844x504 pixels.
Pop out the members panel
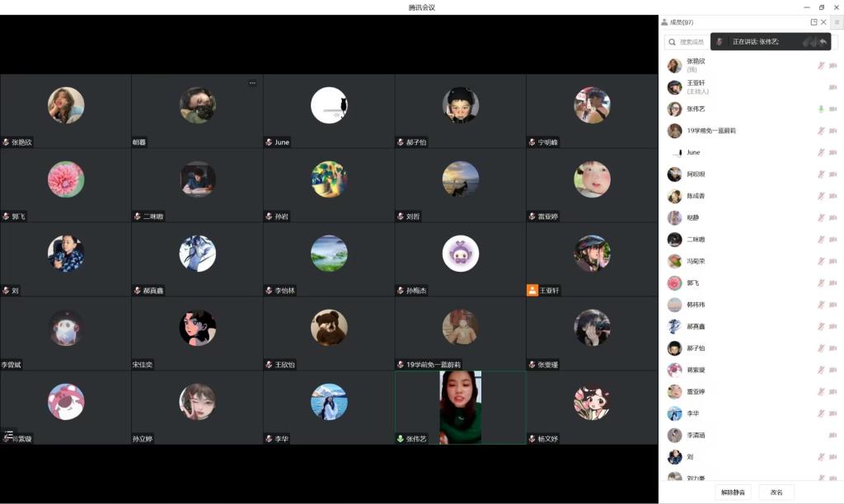click(814, 22)
